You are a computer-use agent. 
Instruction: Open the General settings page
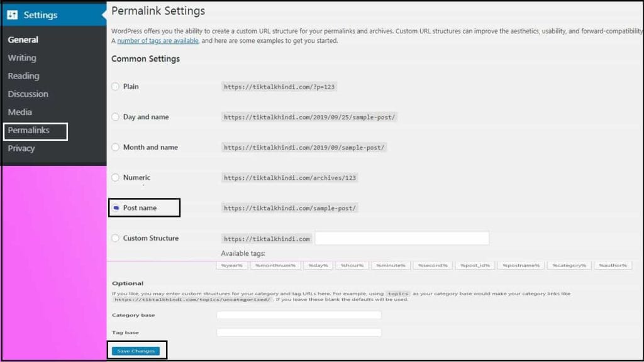[x=23, y=40]
